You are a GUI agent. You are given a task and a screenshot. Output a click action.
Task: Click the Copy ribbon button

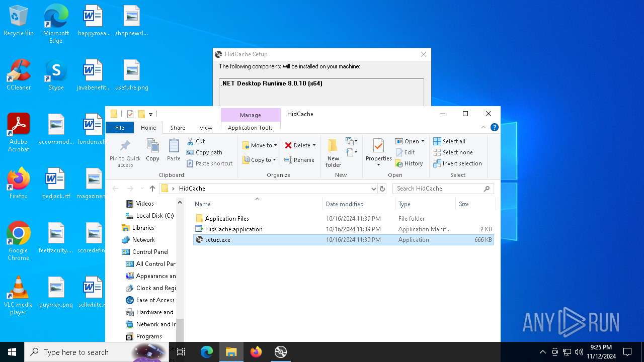coord(152,150)
